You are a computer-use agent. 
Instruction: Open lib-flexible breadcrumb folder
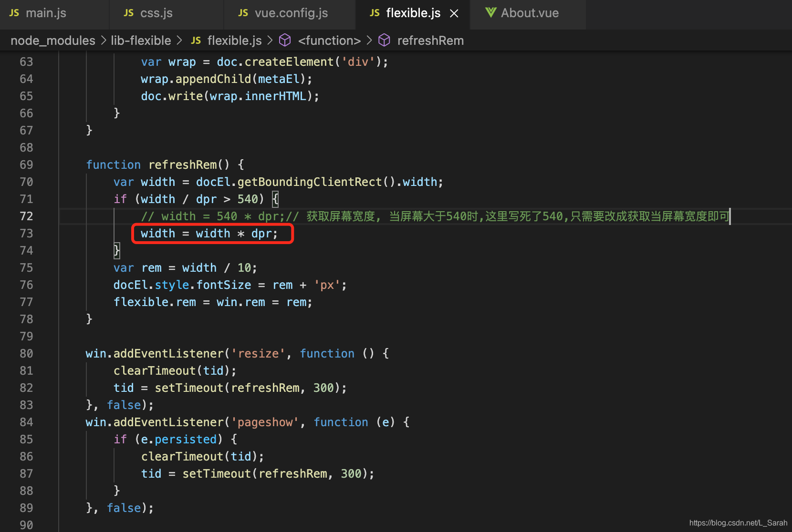[x=141, y=41]
